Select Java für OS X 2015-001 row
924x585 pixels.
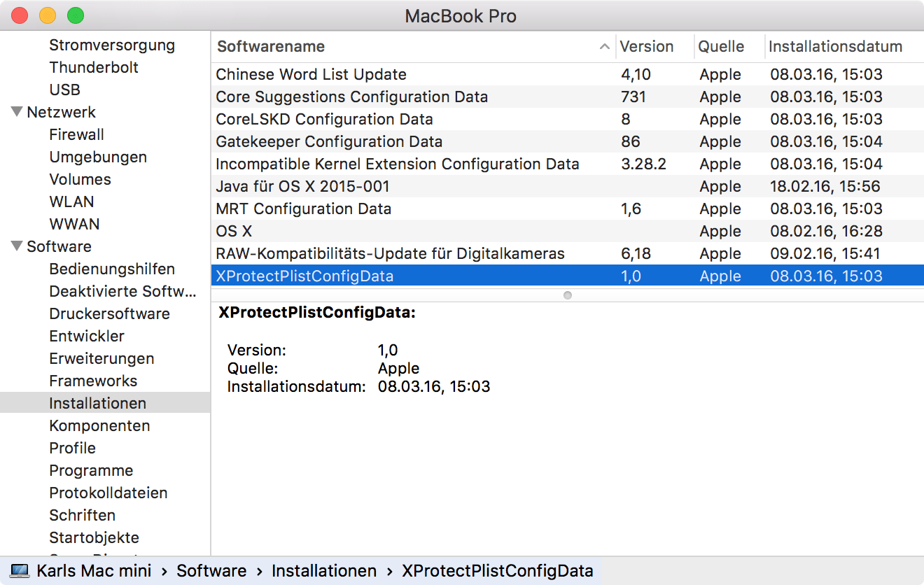[x=568, y=186]
